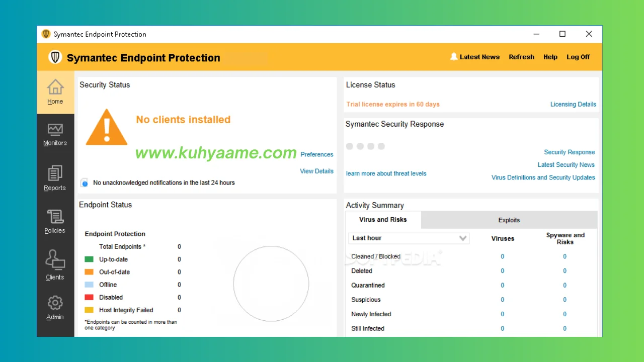Click the title bar Symantec shield icon
The image size is (644, 362).
click(x=46, y=34)
